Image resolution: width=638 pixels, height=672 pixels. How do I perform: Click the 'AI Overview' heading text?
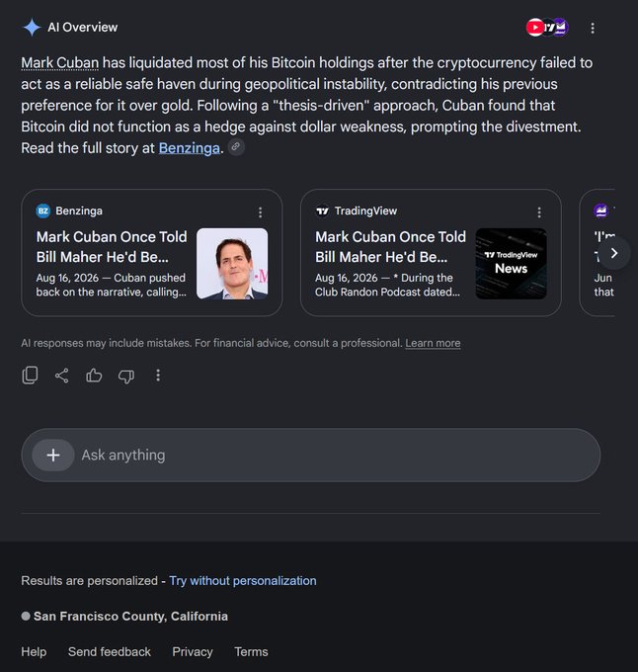click(83, 28)
